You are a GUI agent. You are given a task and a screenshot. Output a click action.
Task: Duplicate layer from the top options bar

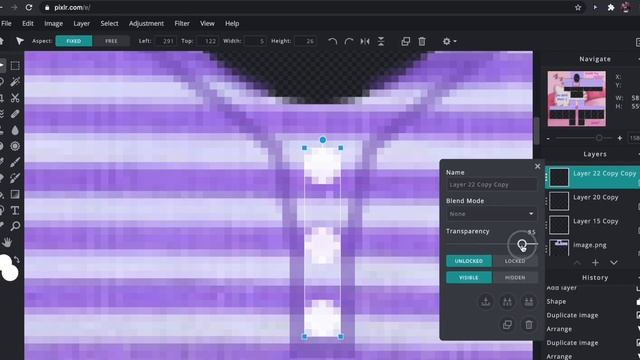pyautogui.click(x=405, y=41)
